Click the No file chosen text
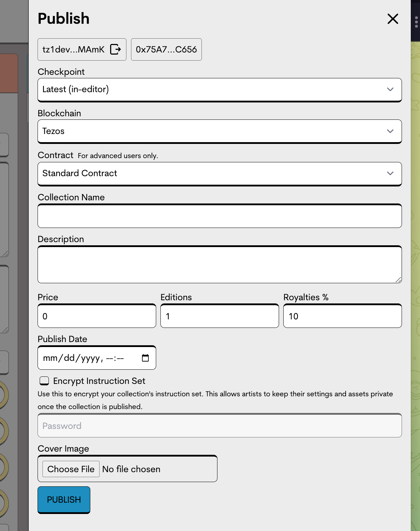Viewport: 420px width, 531px height. (131, 469)
